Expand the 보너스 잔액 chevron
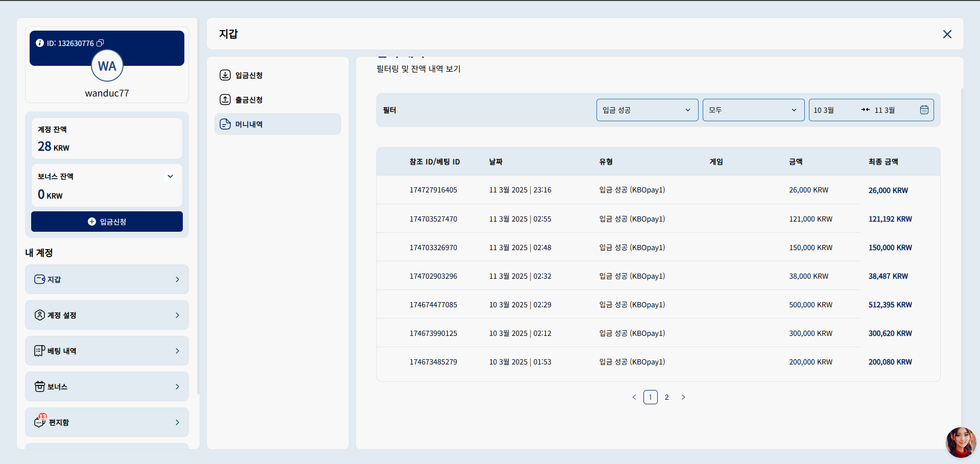Screen dimensions: 980x464 click(x=171, y=176)
